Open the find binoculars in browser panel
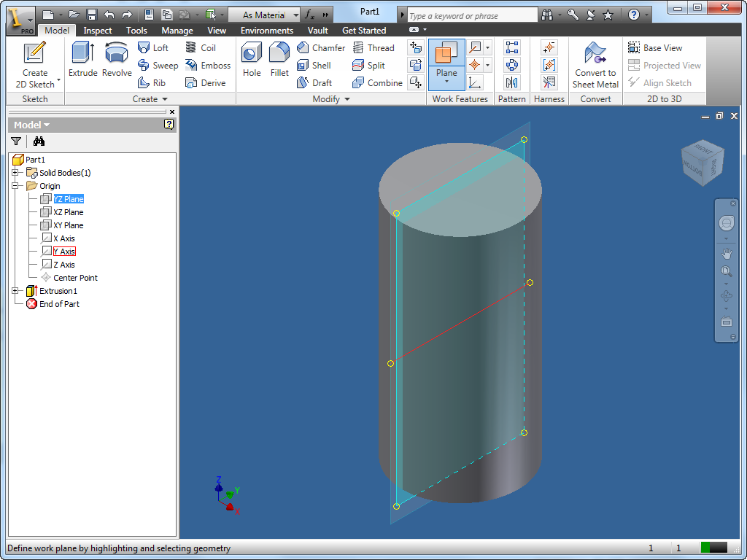Image resolution: width=747 pixels, height=560 pixels. coord(39,141)
